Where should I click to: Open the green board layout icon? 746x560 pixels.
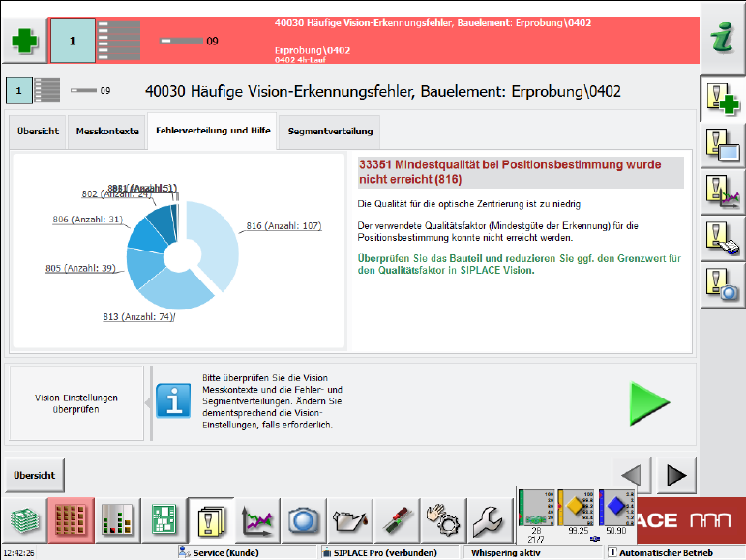[164, 520]
